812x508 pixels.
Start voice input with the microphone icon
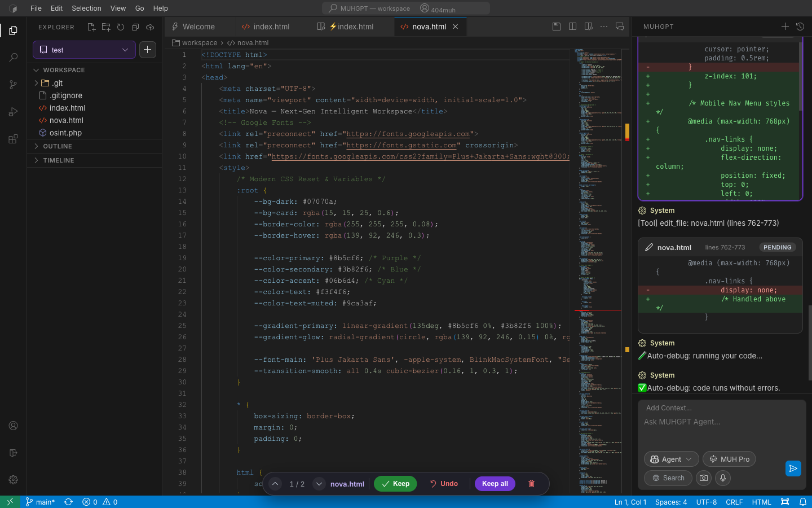(723, 478)
